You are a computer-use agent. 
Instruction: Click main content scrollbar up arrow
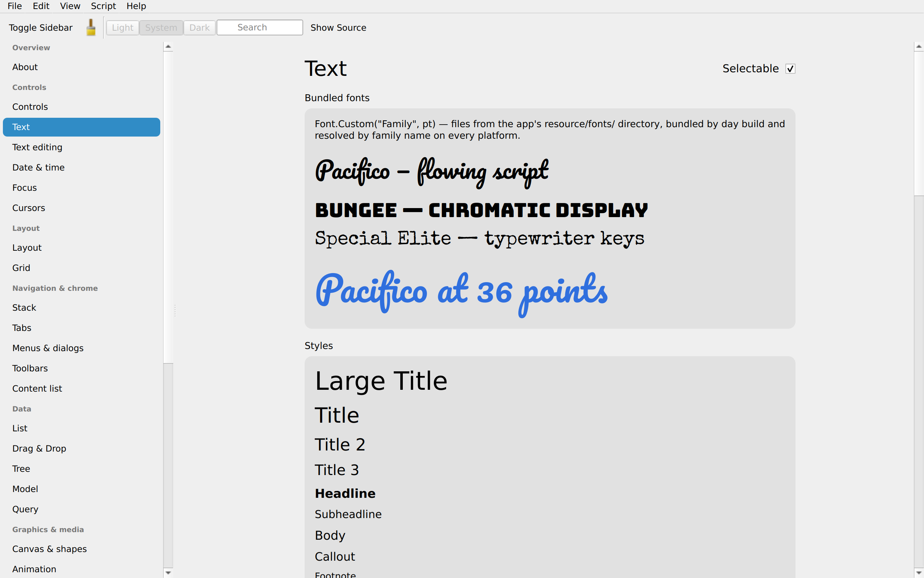[x=919, y=47]
